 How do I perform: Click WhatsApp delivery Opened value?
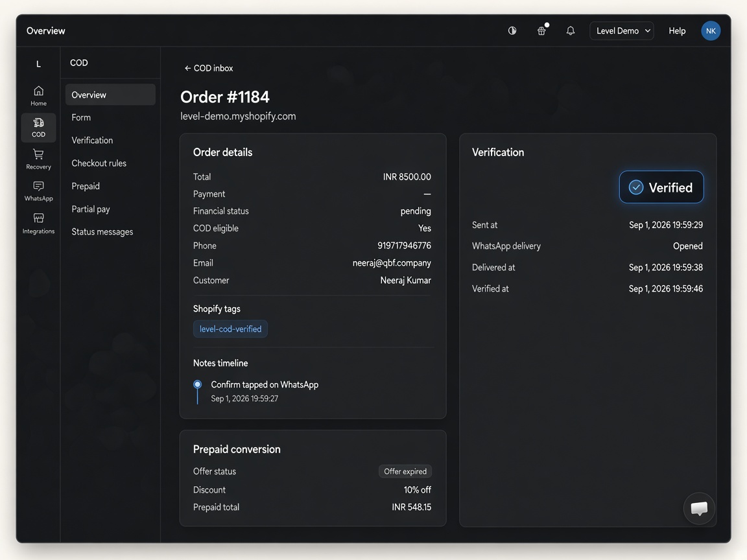(x=687, y=246)
